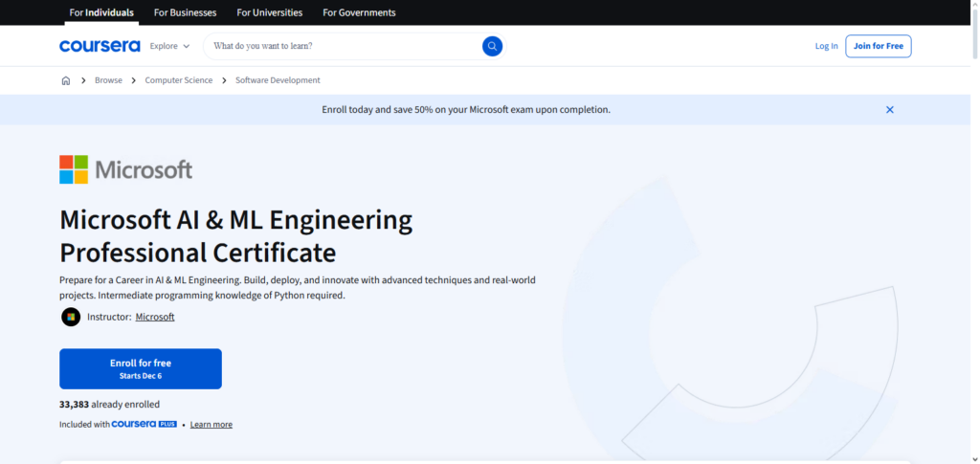
Task: Click the 'Enroll today and save 50%' banner text
Action: [466, 110]
